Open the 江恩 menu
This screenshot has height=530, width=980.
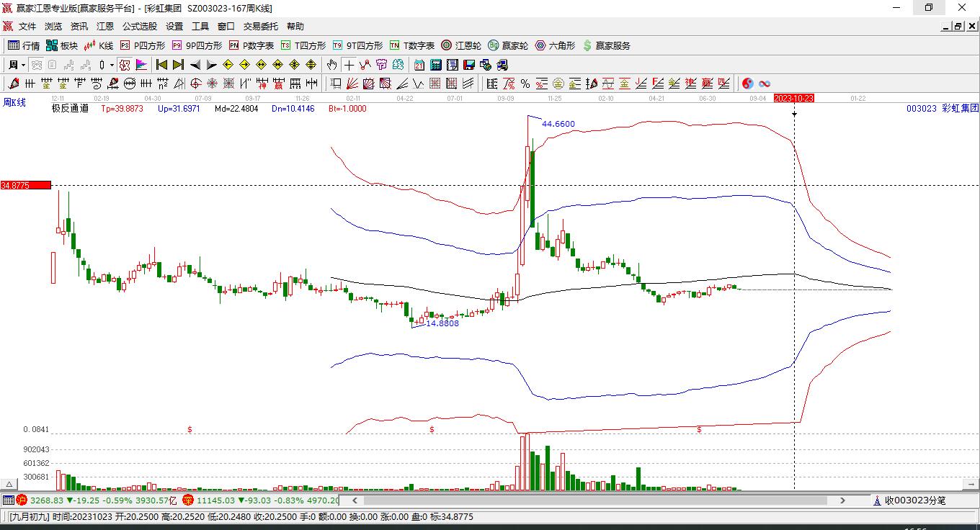coord(105,27)
